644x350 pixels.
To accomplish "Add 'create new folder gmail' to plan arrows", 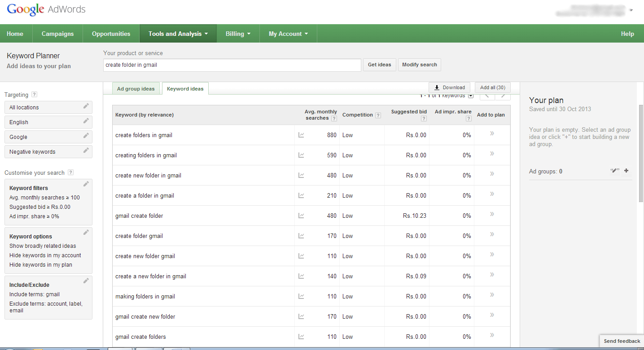I will (x=492, y=255).
